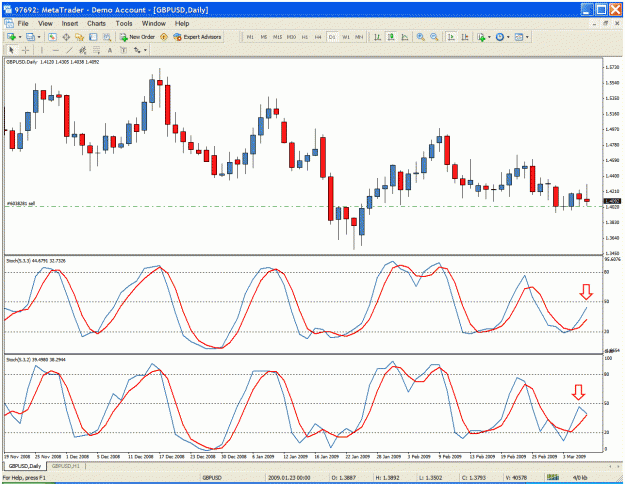Viewport: 625px width, 484px height.
Task: Switch to Bar Chart display
Action: point(377,37)
